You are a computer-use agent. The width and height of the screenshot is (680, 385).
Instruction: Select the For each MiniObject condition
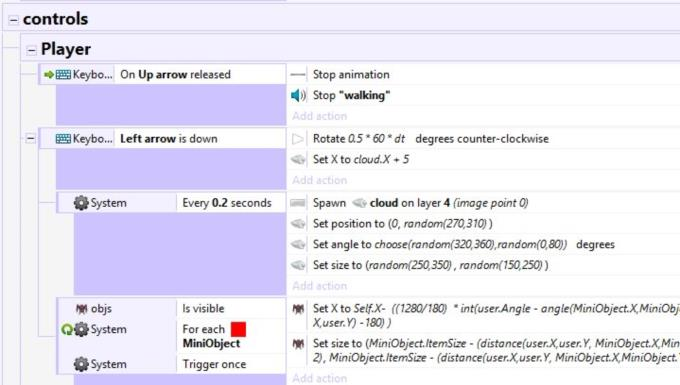[x=231, y=336]
